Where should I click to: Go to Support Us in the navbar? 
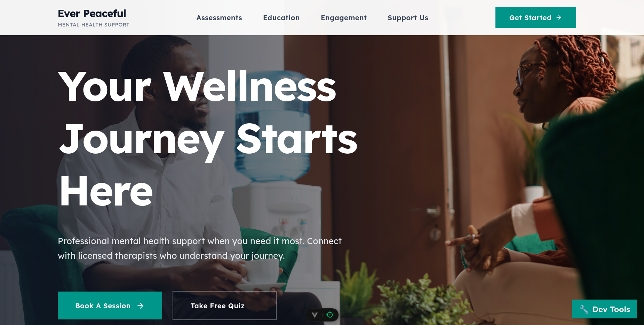tap(408, 18)
